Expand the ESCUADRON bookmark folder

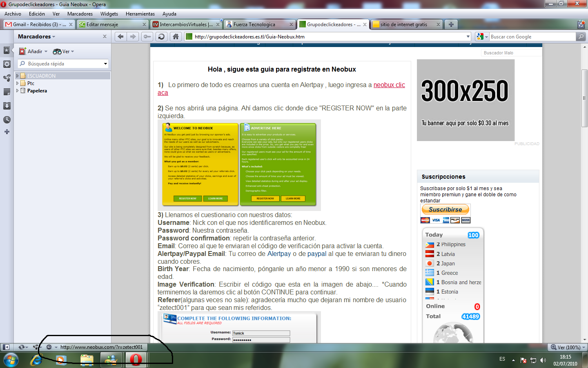(17, 76)
